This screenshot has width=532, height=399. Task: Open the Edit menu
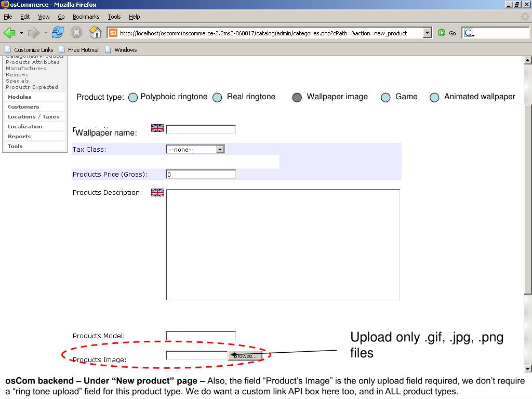pyautogui.click(x=25, y=17)
